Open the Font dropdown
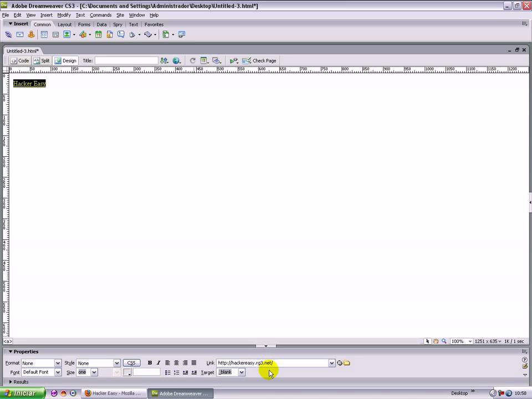Viewport: 532px width, 399px height. (58, 372)
